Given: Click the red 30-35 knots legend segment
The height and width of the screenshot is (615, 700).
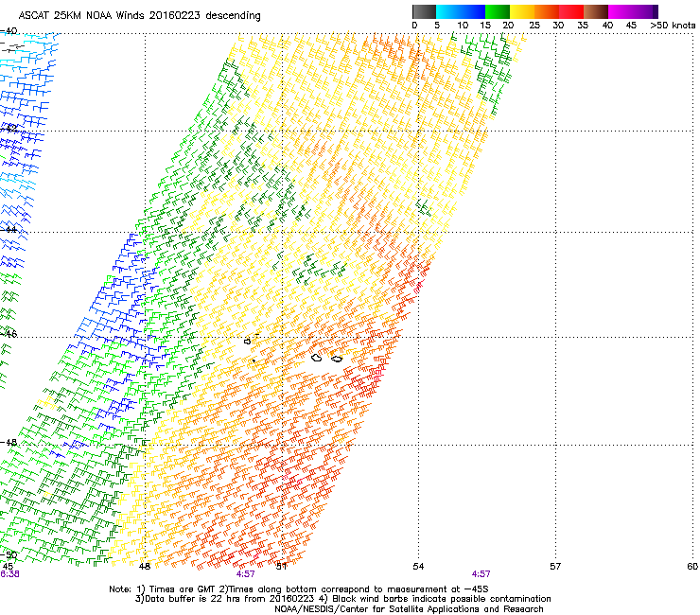Looking at the screenshot, I should pyautogui.click(x=571, y=11).
